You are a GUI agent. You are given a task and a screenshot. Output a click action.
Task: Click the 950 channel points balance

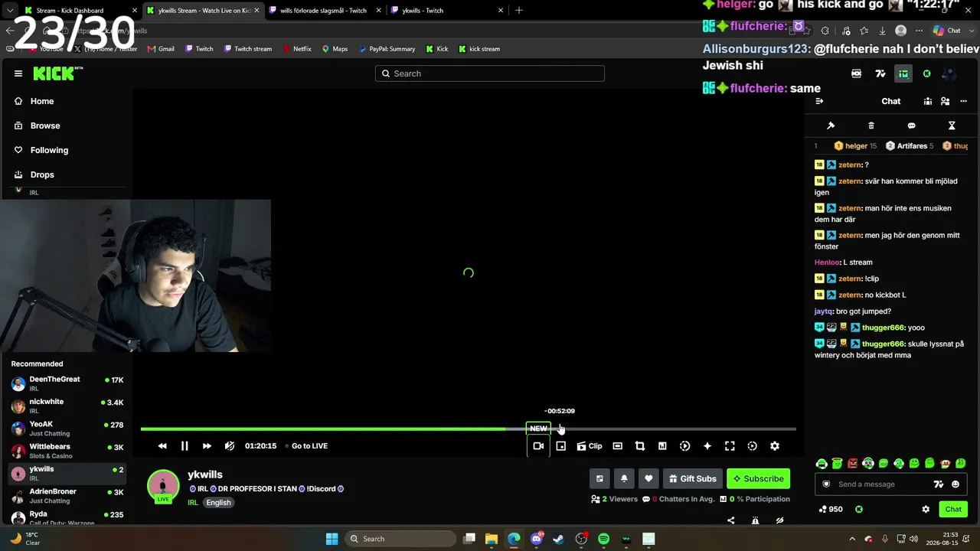[831, 509]
